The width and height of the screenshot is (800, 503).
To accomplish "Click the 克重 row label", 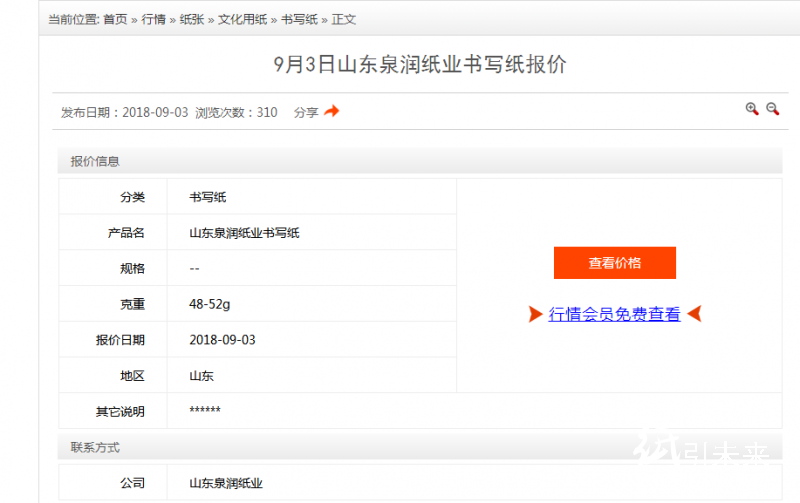I will click(x=133, y=304).
